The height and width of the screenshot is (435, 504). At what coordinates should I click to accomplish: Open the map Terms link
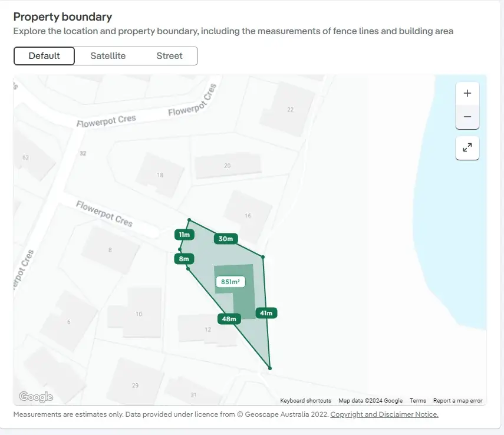coord(417,401)
